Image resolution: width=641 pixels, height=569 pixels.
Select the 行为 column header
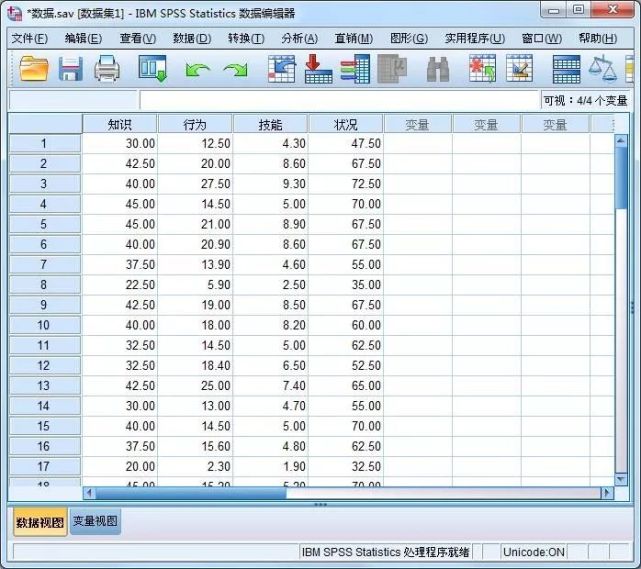pos(195,124)
